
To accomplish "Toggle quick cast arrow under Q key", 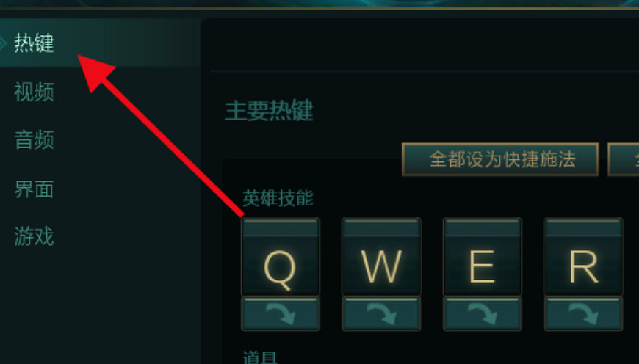I will coord(281,313).
